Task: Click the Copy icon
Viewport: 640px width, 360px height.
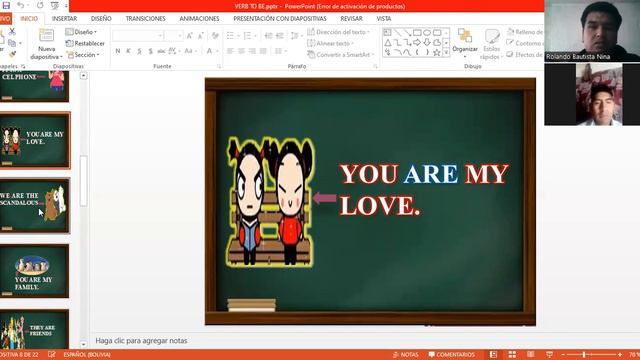Action: coord(12,43)
